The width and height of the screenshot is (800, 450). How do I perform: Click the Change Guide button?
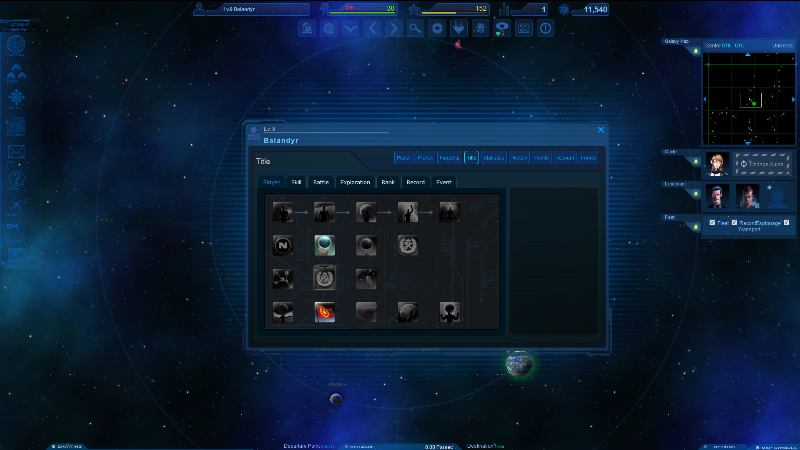pos(762,164)
